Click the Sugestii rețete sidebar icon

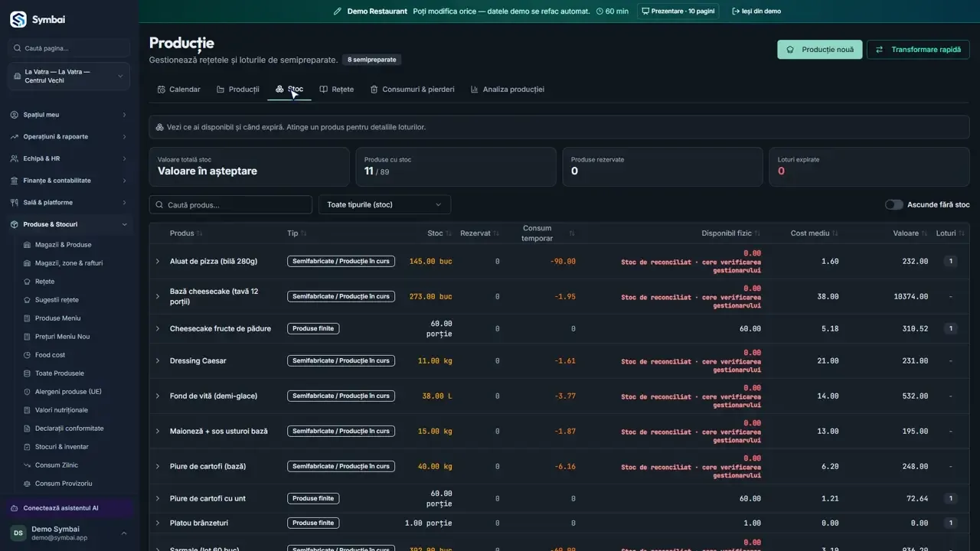coord(27,300)
